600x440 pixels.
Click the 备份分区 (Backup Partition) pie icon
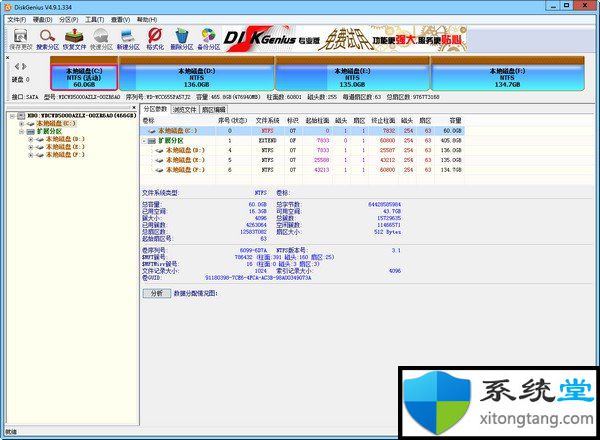209,36
